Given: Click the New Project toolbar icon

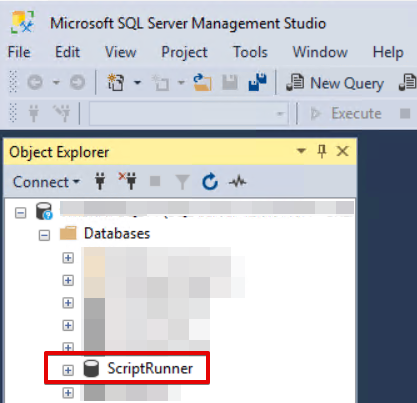Looking at the screenshot, I should [x=116, y=82].
